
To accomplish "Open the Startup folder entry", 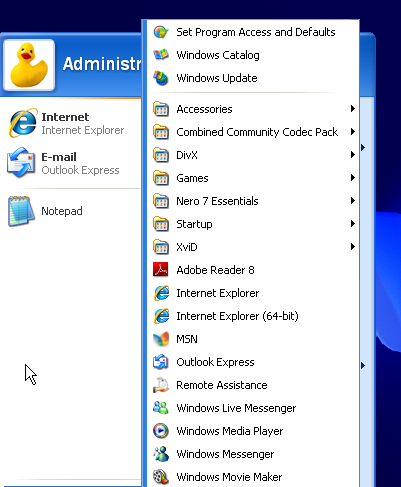I will (253, 224).
